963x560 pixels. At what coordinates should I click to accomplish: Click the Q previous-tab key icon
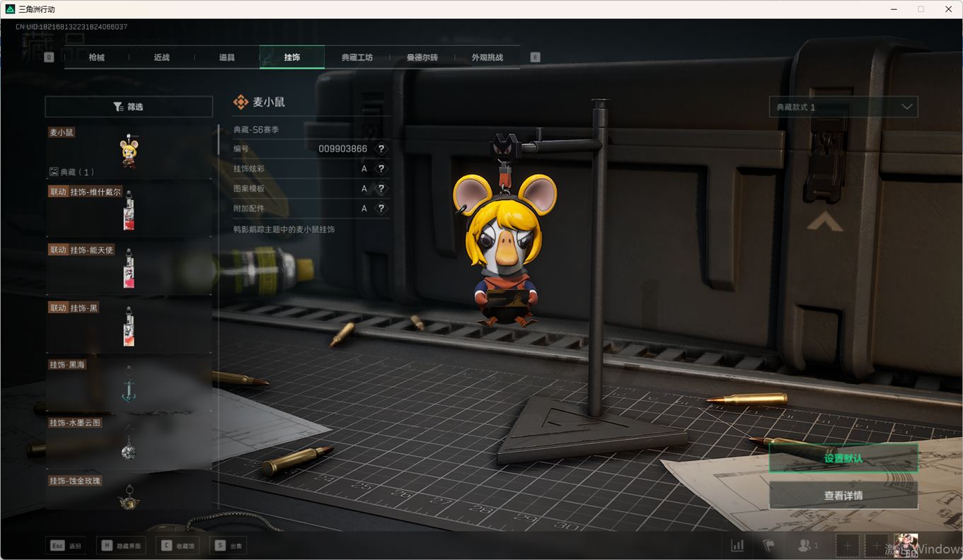point(49,57)
